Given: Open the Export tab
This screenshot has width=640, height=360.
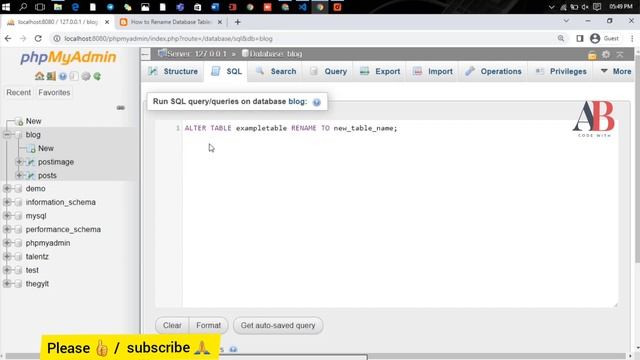Looking at the screenshot, I should coord(380,71).
